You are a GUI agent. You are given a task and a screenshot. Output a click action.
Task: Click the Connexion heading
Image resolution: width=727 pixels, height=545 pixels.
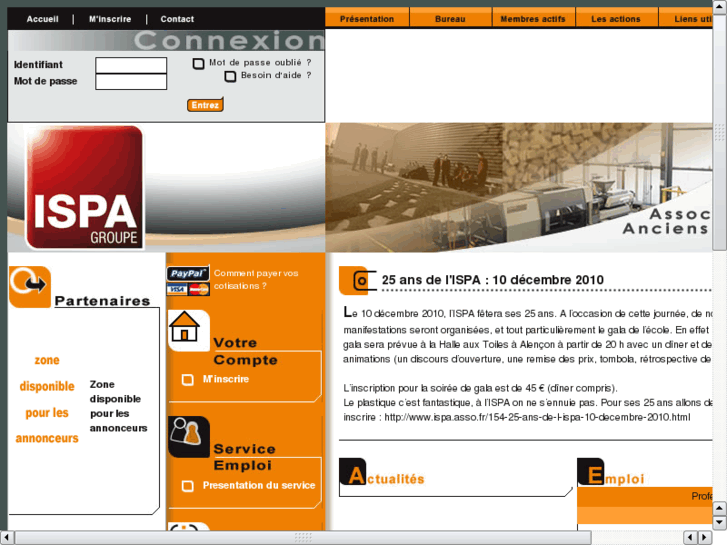click(230, 40)
